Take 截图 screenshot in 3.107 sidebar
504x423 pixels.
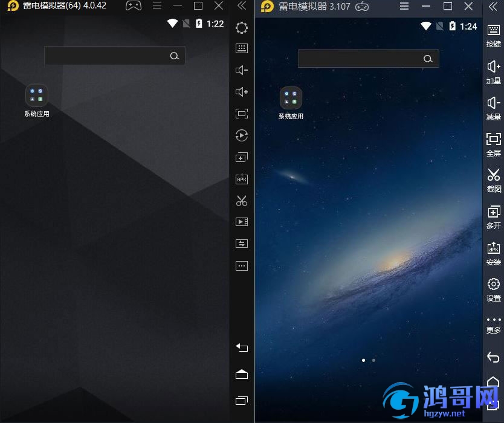pos(493,181)
